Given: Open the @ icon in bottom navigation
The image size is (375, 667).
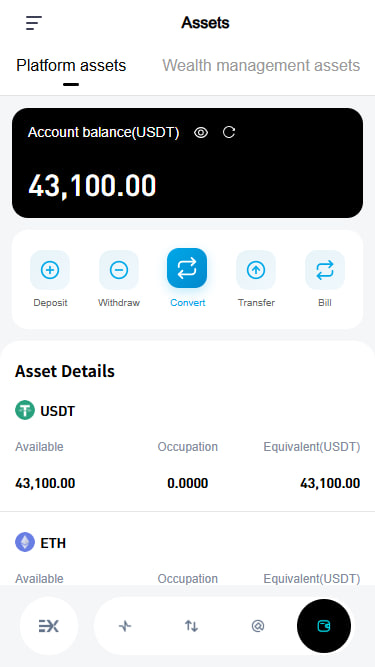Looking at the screenshot, I should pos(258,626).
